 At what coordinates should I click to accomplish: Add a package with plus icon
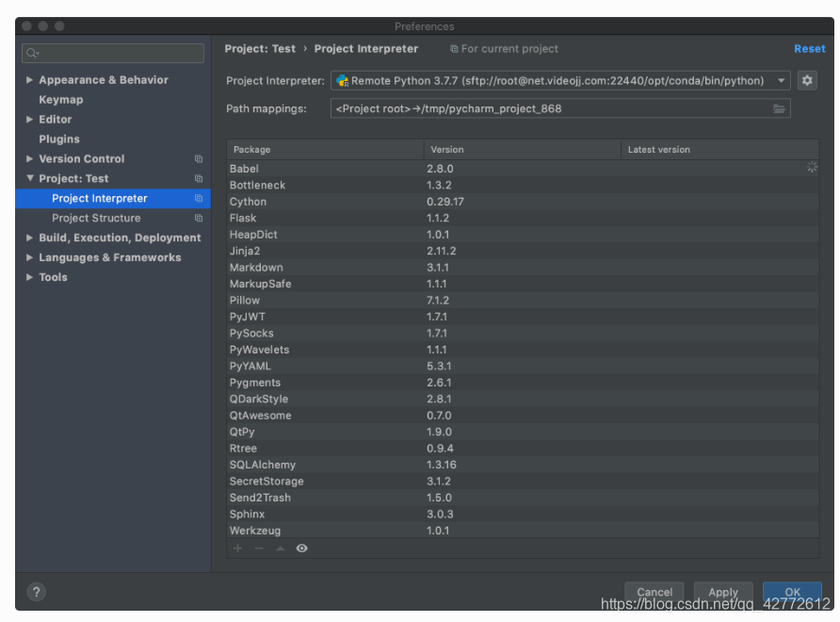tap(238, 548)
